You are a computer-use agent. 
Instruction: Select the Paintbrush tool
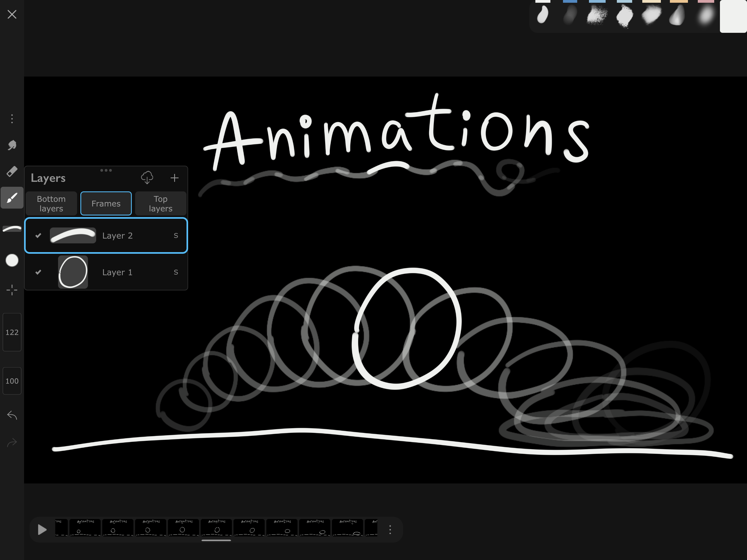pyautogui.click(x=12, y=198)
